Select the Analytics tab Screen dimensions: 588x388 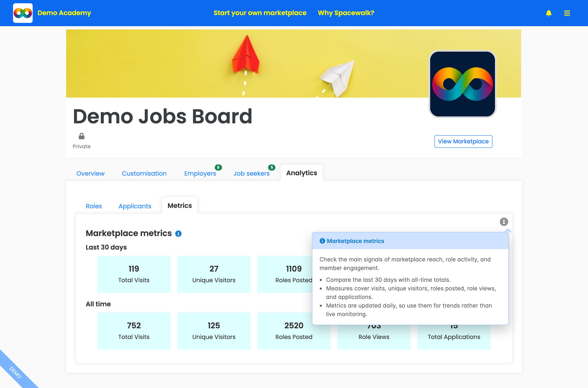point(302,173)
